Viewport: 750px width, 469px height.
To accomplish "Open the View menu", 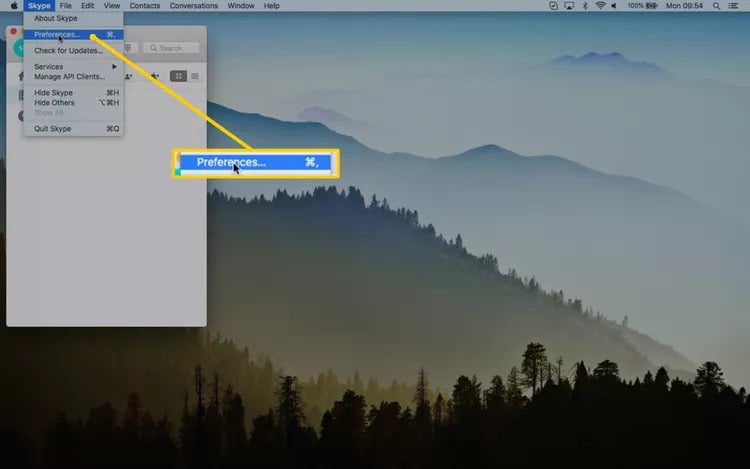I will (112, 6).
